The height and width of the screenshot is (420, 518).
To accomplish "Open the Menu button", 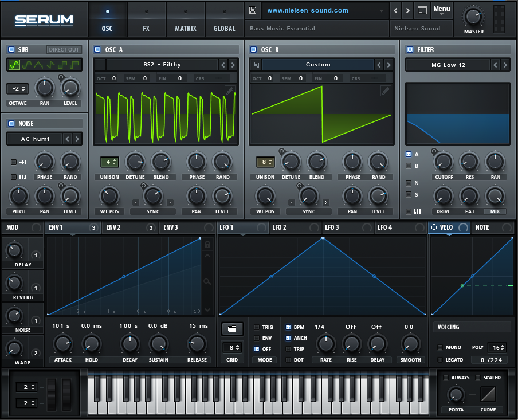I will 441,10.
